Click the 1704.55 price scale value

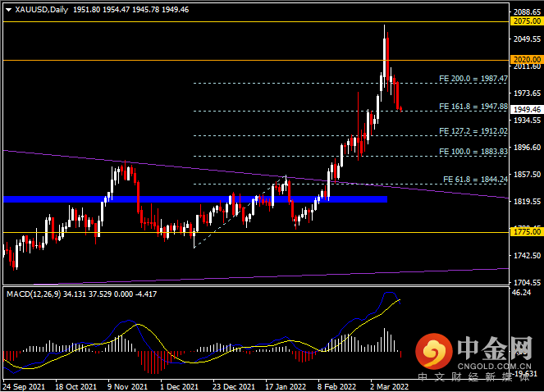click(x=527, y=282)
